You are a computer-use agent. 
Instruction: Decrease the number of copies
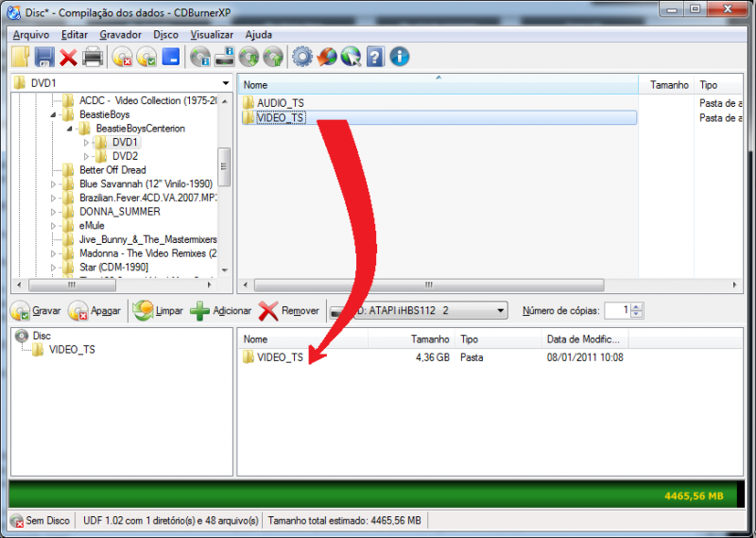[x=636, y=314]
